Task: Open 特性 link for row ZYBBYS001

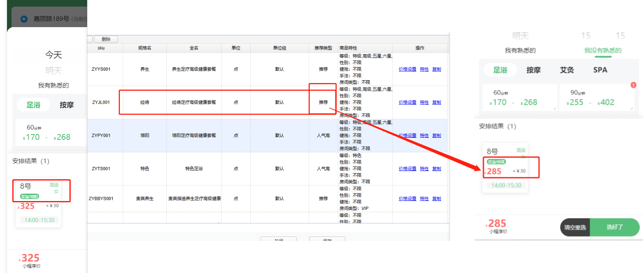Action: [x=424, y=199]
